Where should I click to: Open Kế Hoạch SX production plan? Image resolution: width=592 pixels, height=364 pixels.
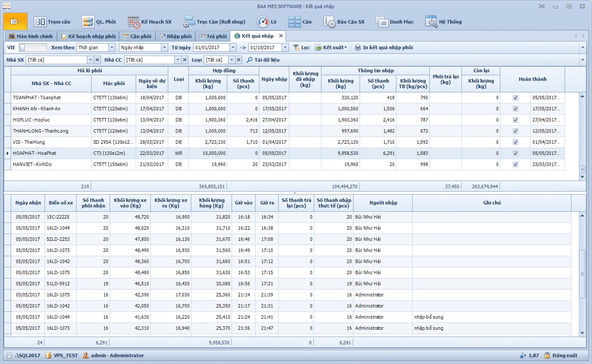tap(150, 22)
